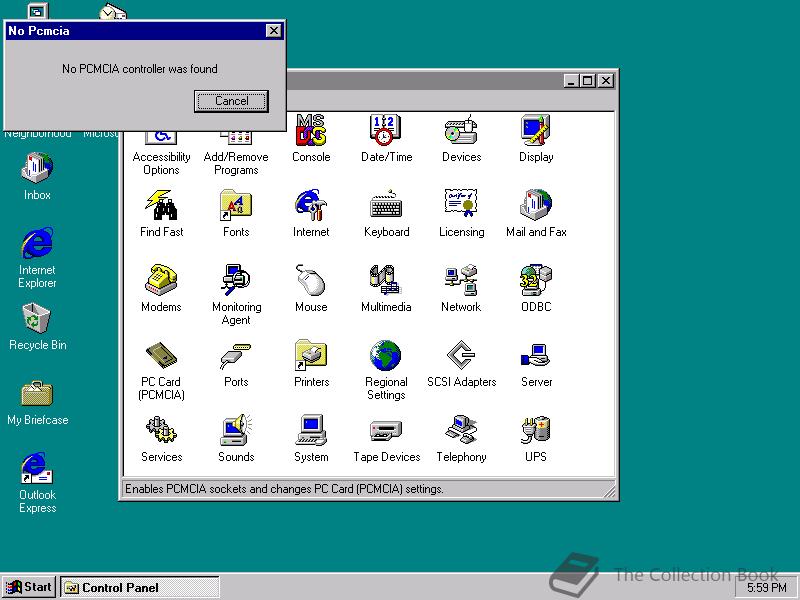Select the Outlook Express desktop shortcut
800x600 pixels.
pyautogui.click(x=37, y=482)
